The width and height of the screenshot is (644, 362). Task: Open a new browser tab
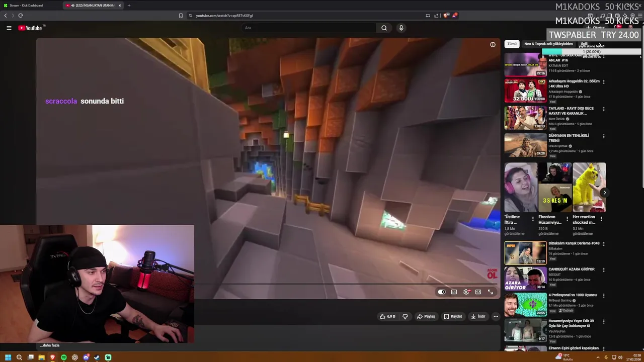tap(129, 5)
